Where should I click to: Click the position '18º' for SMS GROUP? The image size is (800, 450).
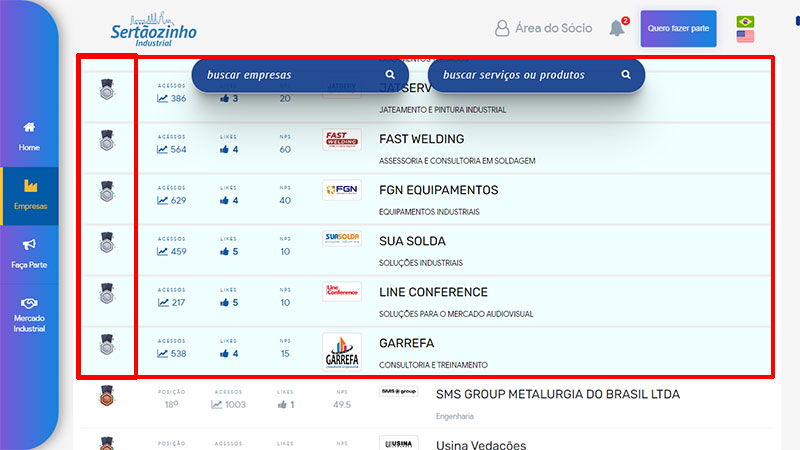point(171,405)
